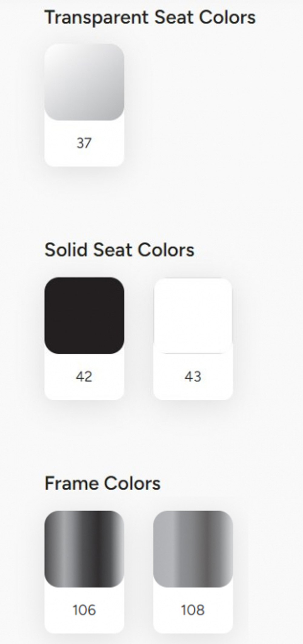Screen dimensions: 303x644
Task: Click the number 37 label
Action: pos(84,143)
